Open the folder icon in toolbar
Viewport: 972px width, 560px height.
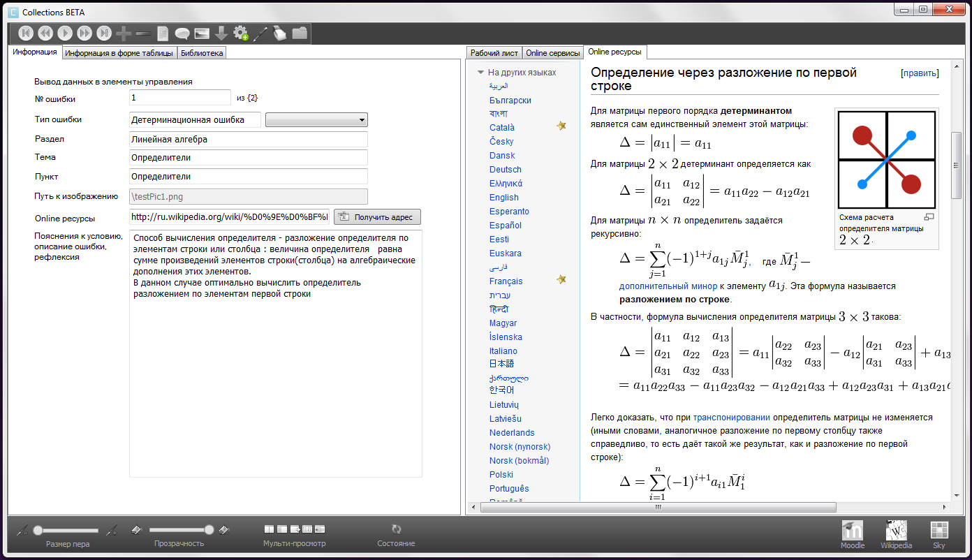tap(300, 33)
